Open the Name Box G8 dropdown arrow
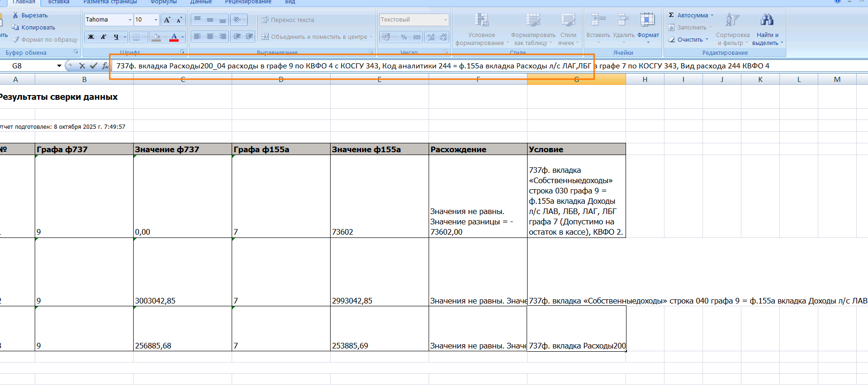This screenshot has width=868, height=385. [59, 66]
